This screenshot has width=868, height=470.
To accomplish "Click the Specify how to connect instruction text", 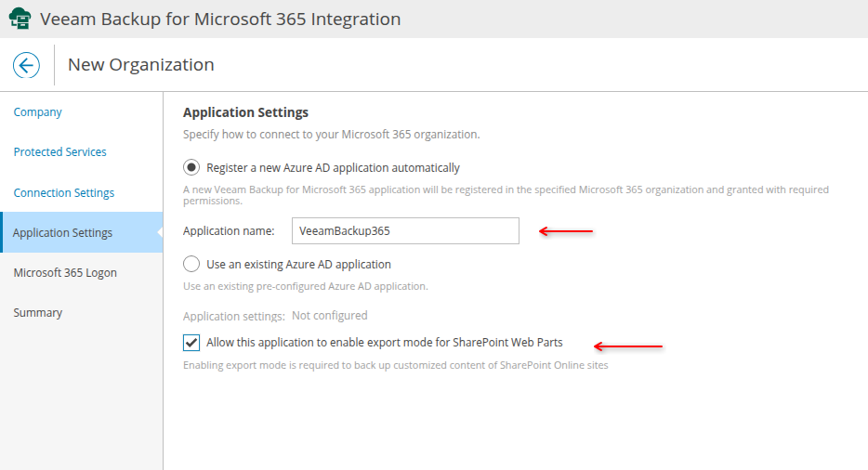I will (x=331, y=135).
